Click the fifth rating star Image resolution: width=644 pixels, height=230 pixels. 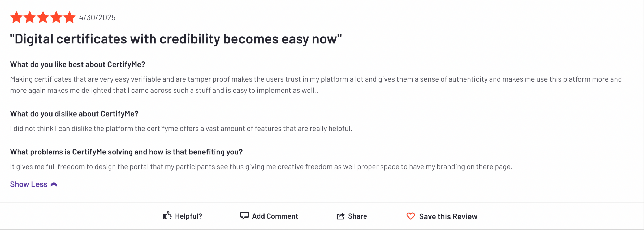tap(70, 17)
